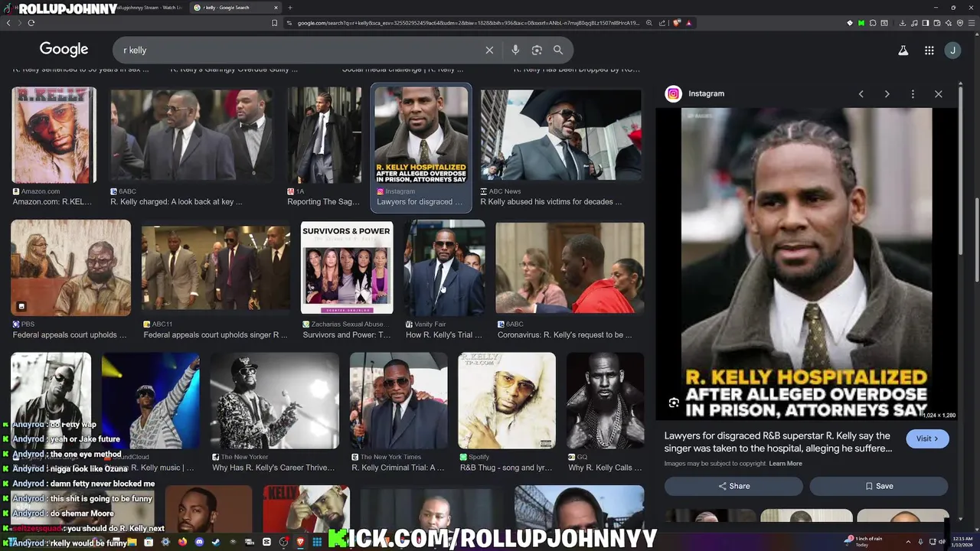
Task: Click the Share button in the preview panel
Action: (x=733, y=486)
